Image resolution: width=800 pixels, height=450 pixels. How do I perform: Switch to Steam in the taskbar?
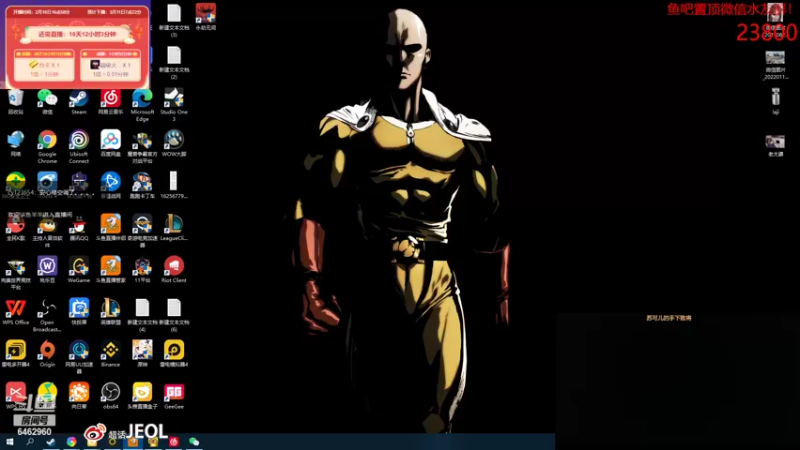tap(51, 442)
